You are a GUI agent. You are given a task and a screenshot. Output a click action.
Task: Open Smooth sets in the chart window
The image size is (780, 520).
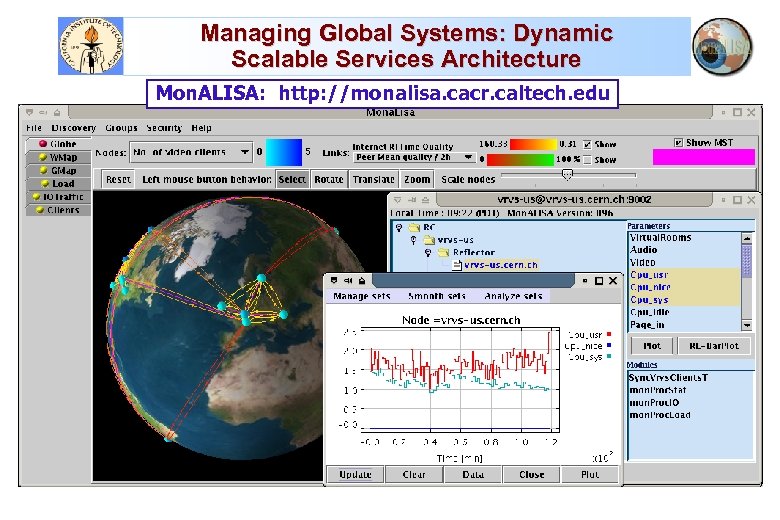point(437,296)
